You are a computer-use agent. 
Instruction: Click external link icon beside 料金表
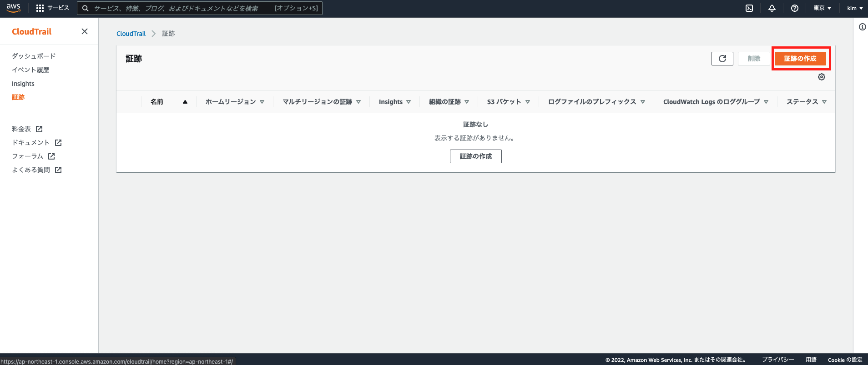[39, 129]
